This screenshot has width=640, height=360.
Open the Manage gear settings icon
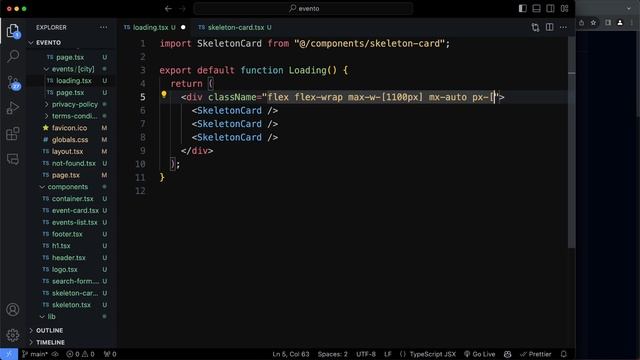click(x=13, y=335)
